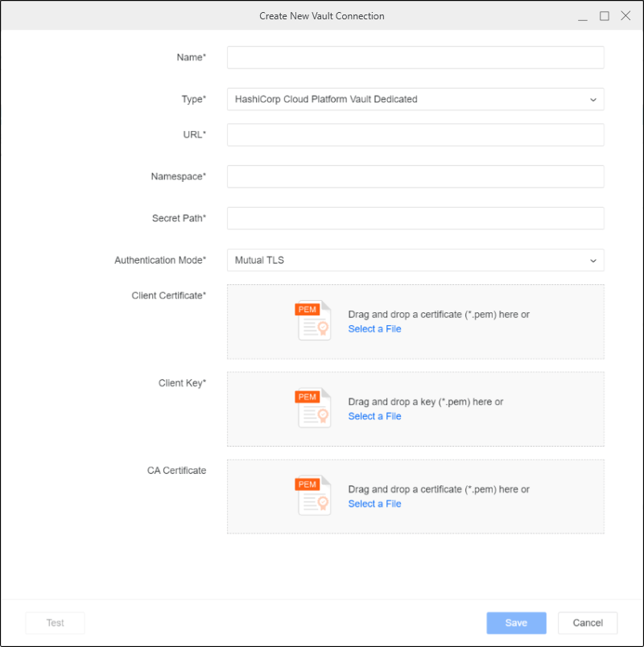
Task: Click the Test connection button
Action: click(55, 623)
